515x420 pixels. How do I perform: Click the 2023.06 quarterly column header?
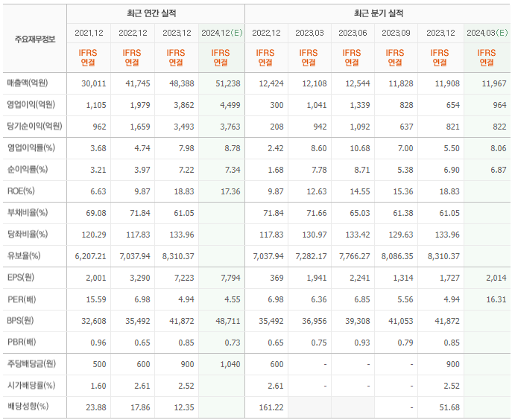pos(353,33)
